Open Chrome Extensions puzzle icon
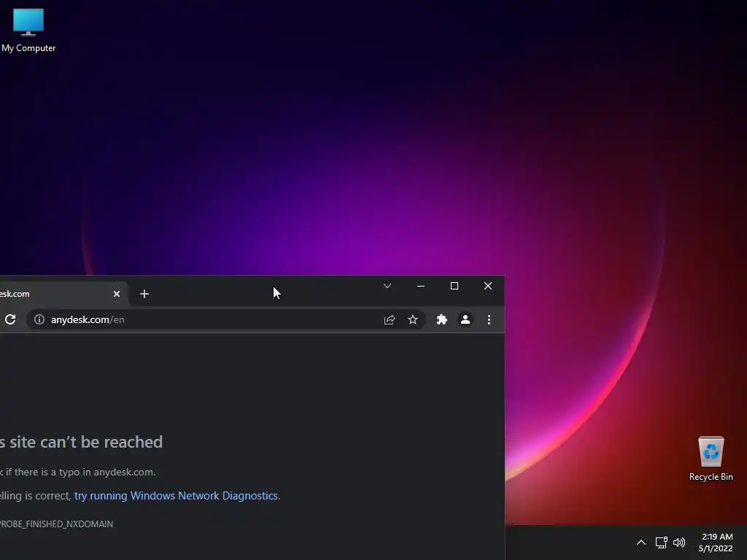The image size is (747, 560). coord(441,319)
